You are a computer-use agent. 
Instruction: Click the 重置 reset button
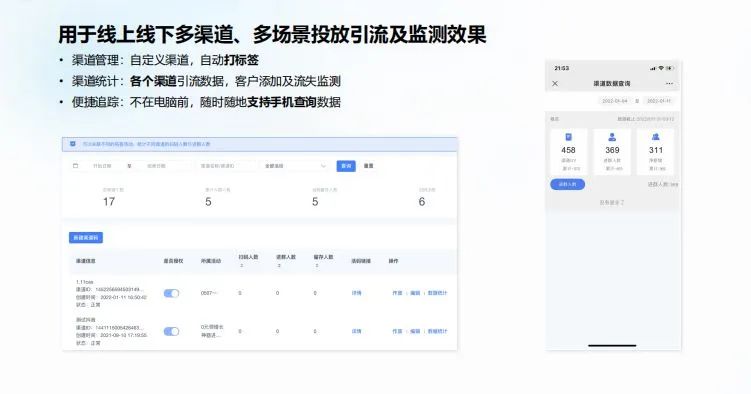(x=368, y=166)
